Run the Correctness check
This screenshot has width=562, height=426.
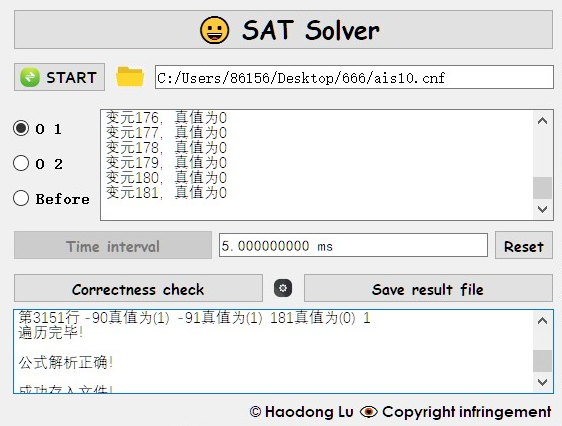tap(138, 288)
